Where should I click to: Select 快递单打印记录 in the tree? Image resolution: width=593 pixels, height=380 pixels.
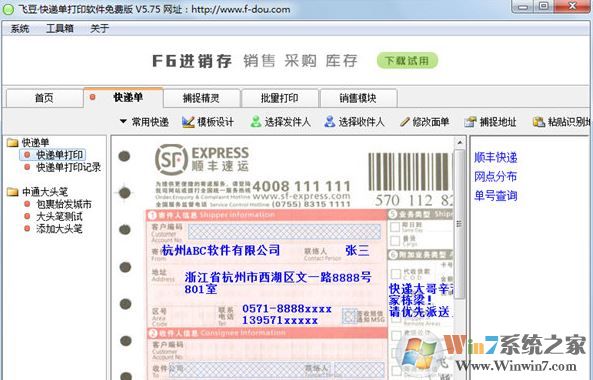point(68,167)
